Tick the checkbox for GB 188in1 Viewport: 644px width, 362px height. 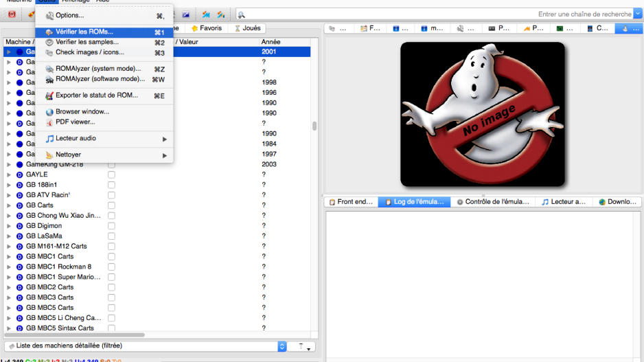point(111,185)
